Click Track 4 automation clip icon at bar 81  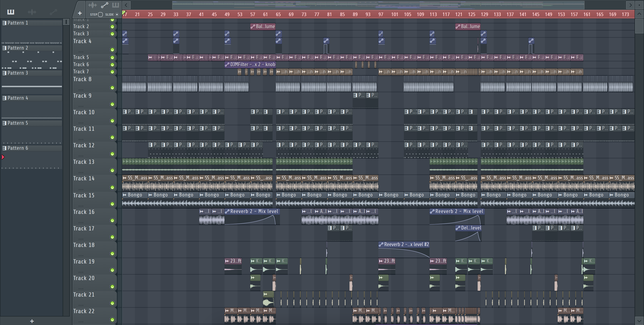tap(326, 40)
